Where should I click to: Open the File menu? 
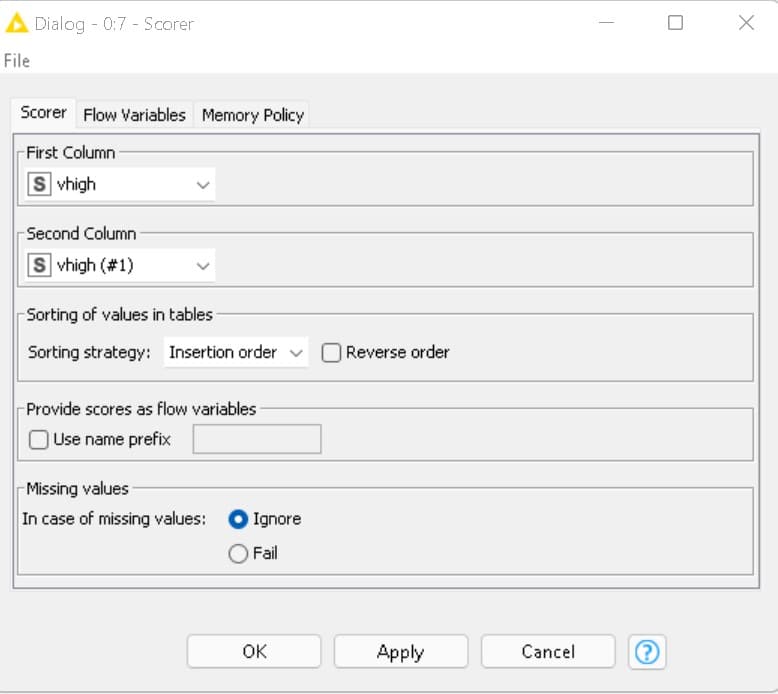[17, 61]
